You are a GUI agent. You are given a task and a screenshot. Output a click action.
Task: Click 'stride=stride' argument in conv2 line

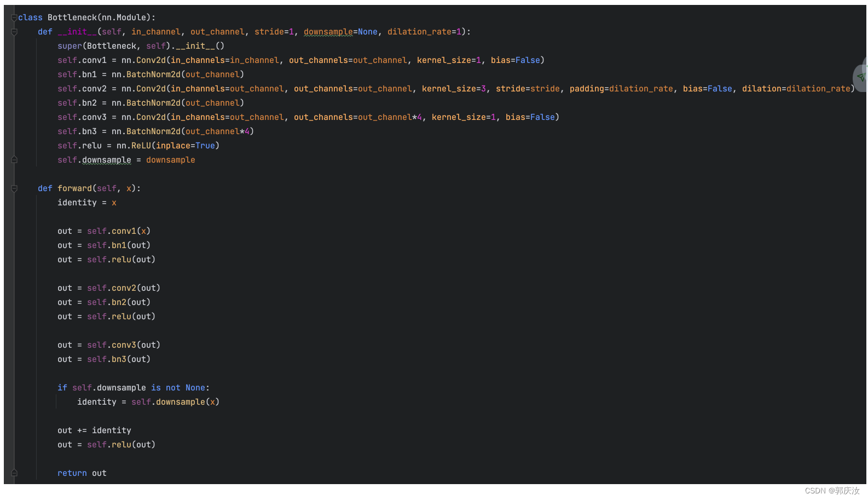[x=528, y=89]
